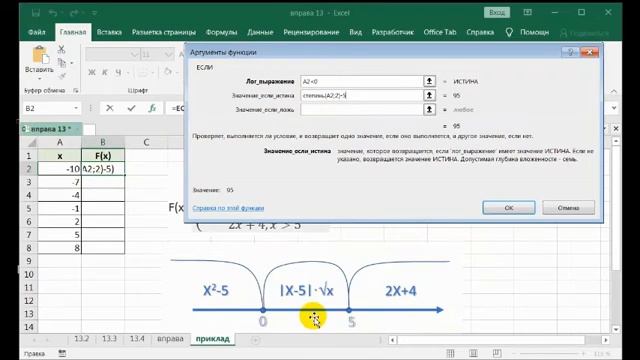Screen dimensions: 640x360
Task: Cancel formula entry with X icon
Action: pos(110,108)
